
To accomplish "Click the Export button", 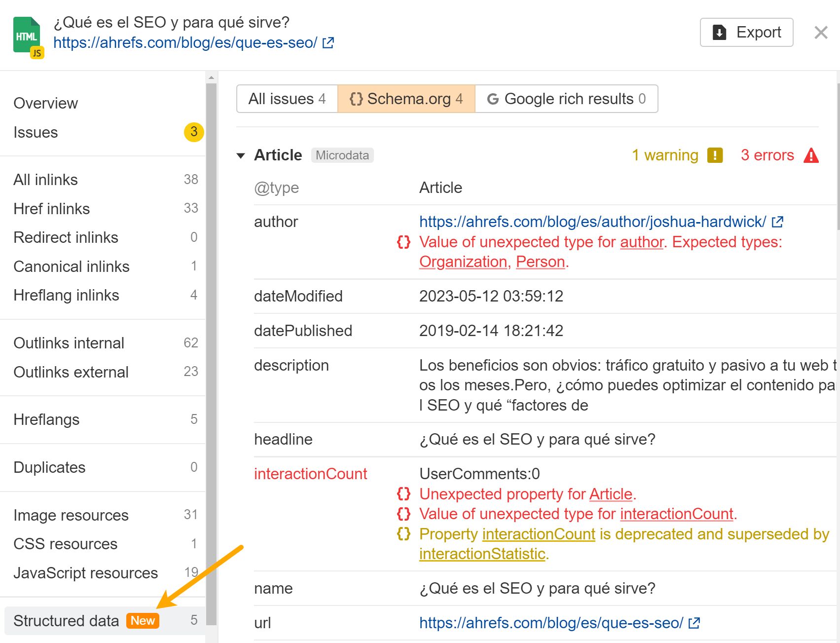I will point(746,32).
